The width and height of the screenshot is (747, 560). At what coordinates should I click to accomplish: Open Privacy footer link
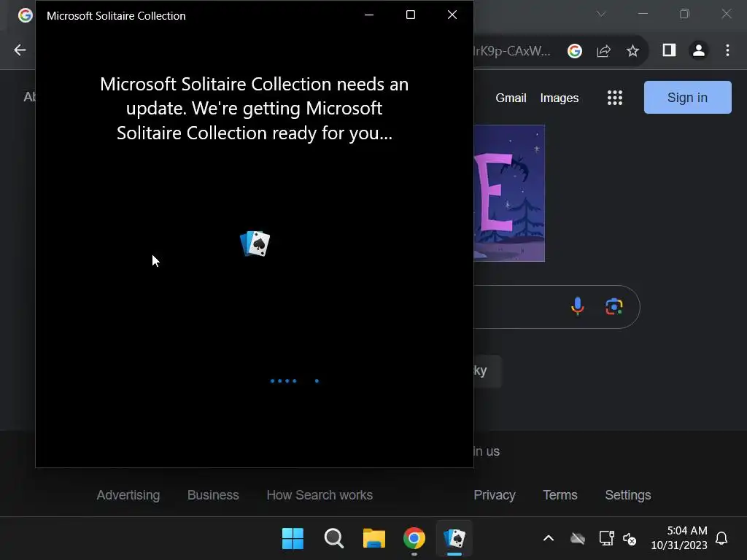click(x=495, y=495)
